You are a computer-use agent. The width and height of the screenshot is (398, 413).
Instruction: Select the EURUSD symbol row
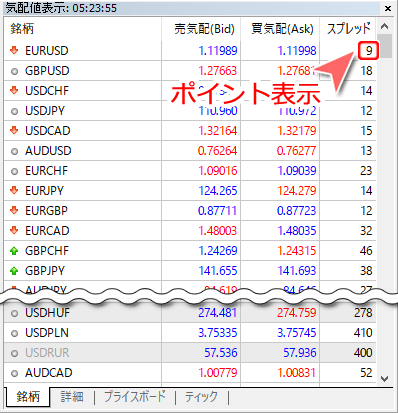[x=190, y=51]
